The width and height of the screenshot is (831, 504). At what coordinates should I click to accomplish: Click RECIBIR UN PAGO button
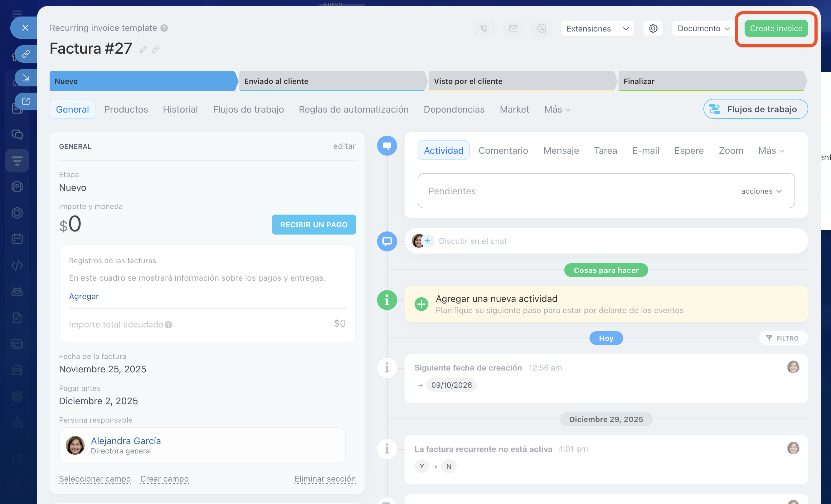pos(313,225)
